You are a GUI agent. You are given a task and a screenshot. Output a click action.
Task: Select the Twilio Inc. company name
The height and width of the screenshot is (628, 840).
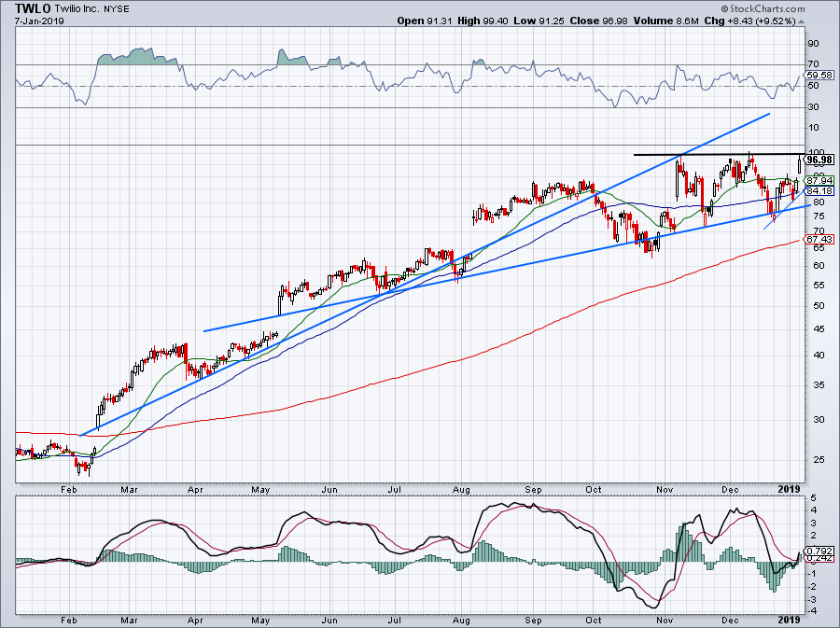[x=77, y=8]
